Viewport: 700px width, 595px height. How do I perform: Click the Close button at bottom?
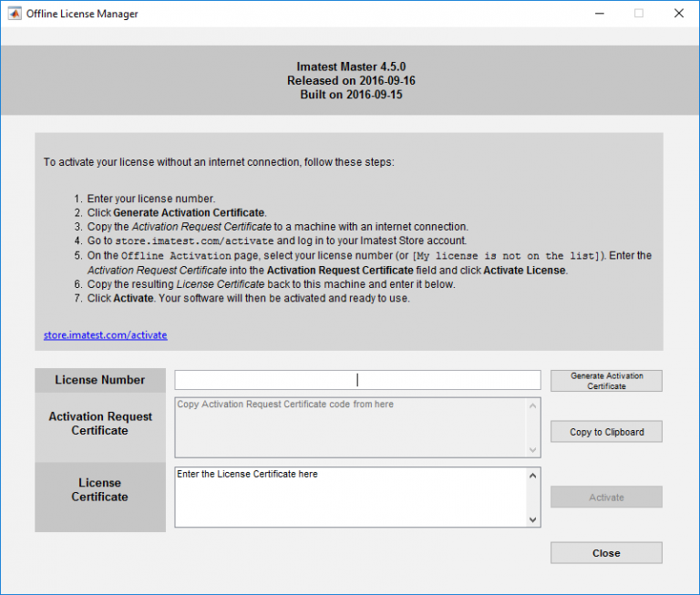(x=606, y=553)
